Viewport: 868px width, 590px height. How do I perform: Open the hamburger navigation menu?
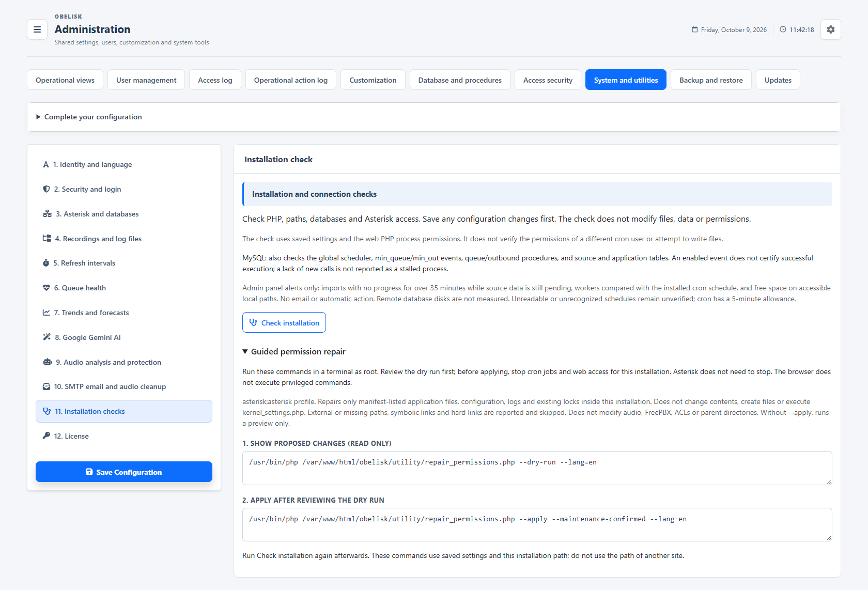click(37, 29)
